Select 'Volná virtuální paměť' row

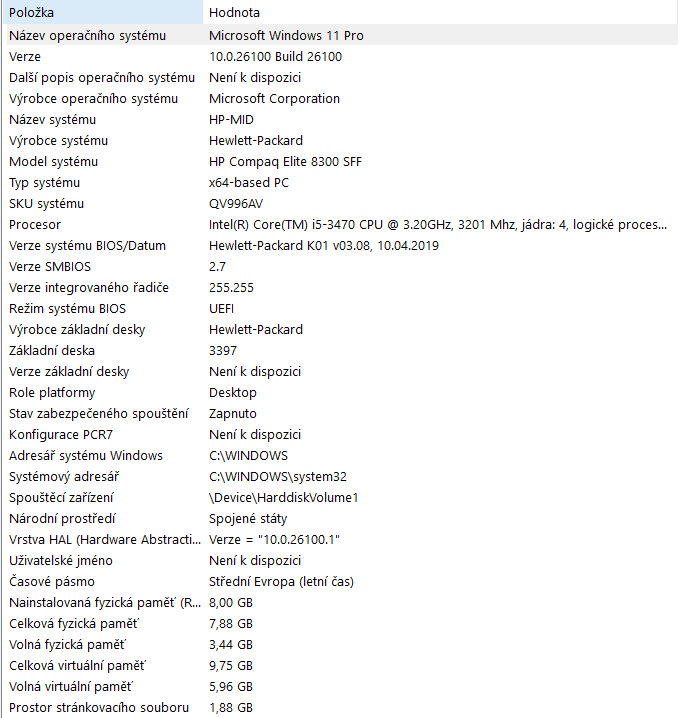340,688
